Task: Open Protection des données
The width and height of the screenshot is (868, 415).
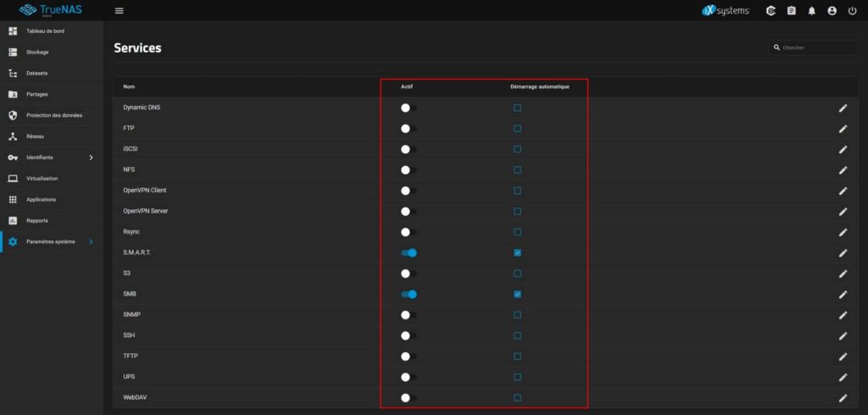Action: click(x=52, y=115)
